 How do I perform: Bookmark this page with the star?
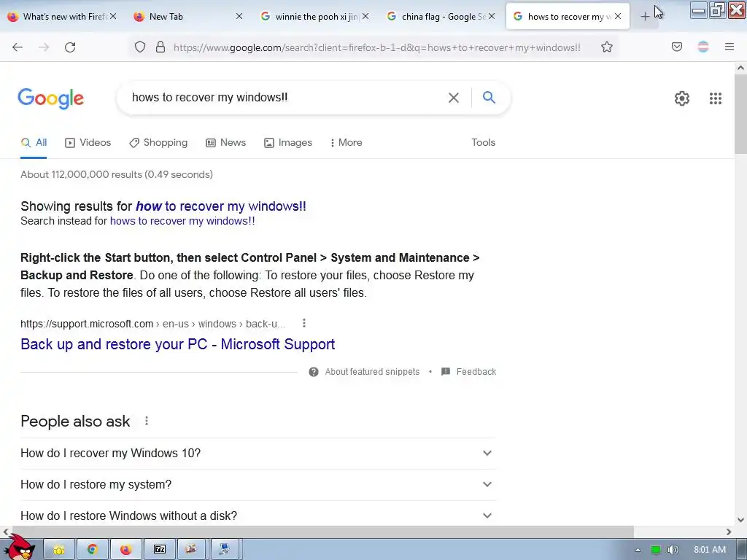click(x=606, y=47)
